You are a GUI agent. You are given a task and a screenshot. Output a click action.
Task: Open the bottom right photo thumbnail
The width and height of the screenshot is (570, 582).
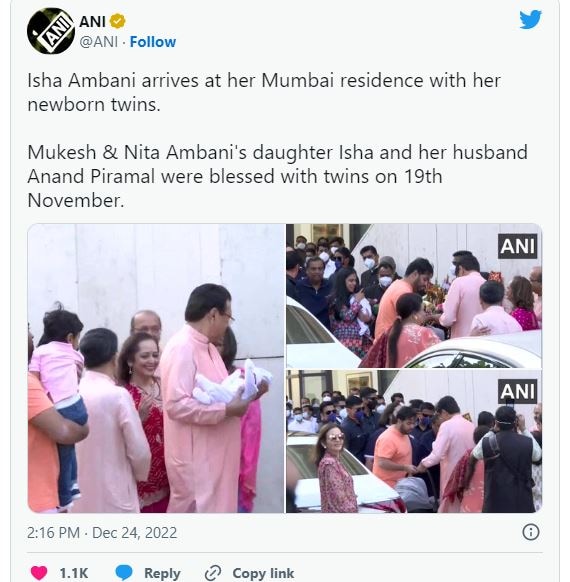[x=414, y=441]
